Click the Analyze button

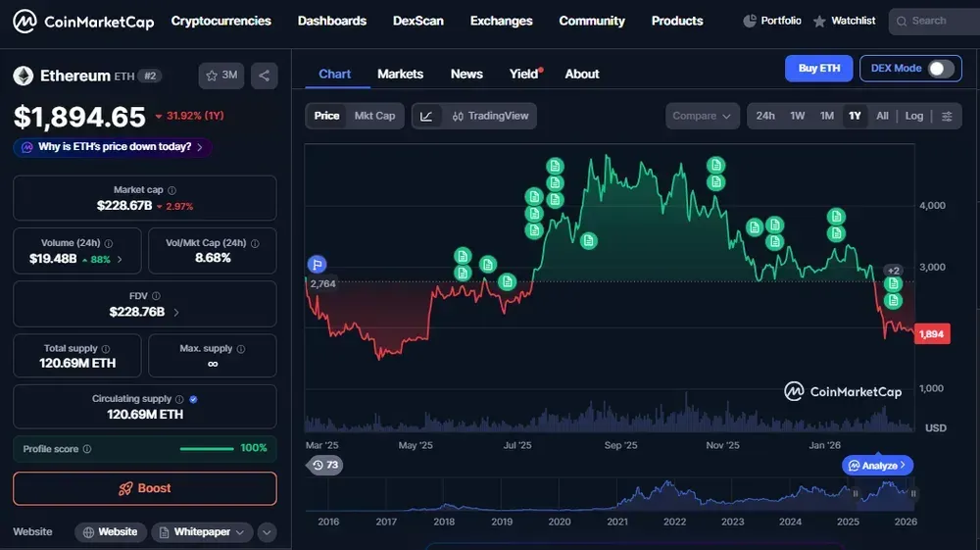(877, 466)
